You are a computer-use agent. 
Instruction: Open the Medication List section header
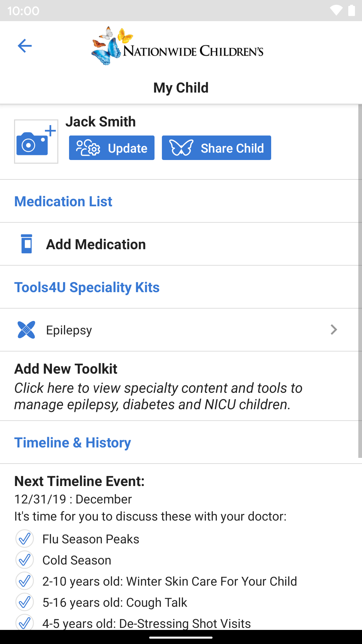pos(63,201)
